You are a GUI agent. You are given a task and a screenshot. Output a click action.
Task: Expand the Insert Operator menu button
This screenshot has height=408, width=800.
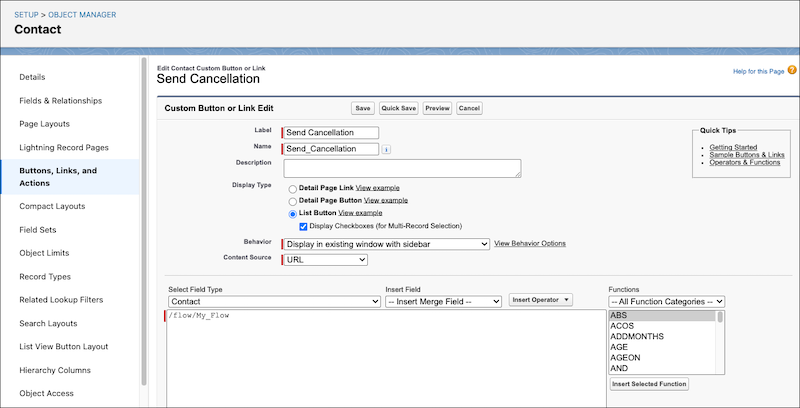coord(541,299)
